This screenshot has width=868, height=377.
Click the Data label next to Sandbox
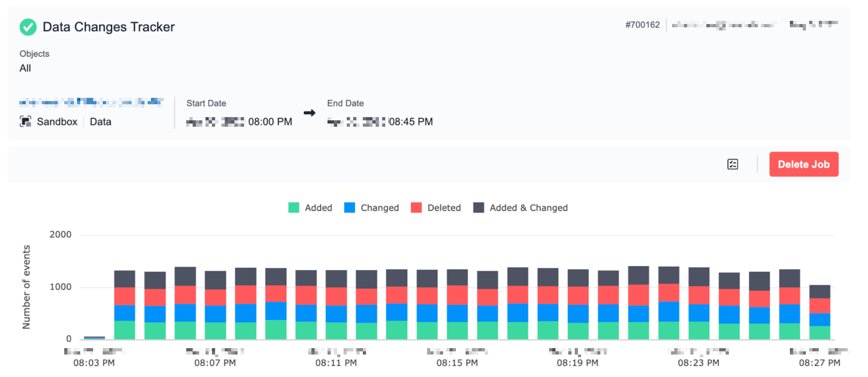101,121
